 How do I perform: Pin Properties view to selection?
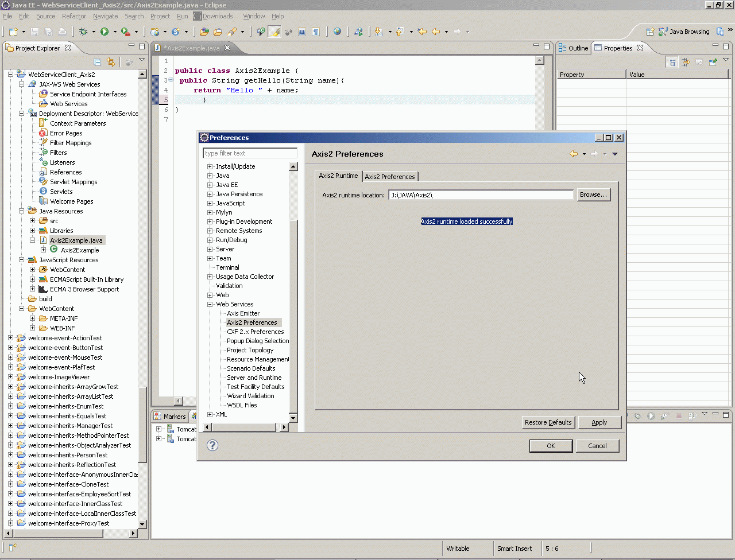click(x=713, y=62)
